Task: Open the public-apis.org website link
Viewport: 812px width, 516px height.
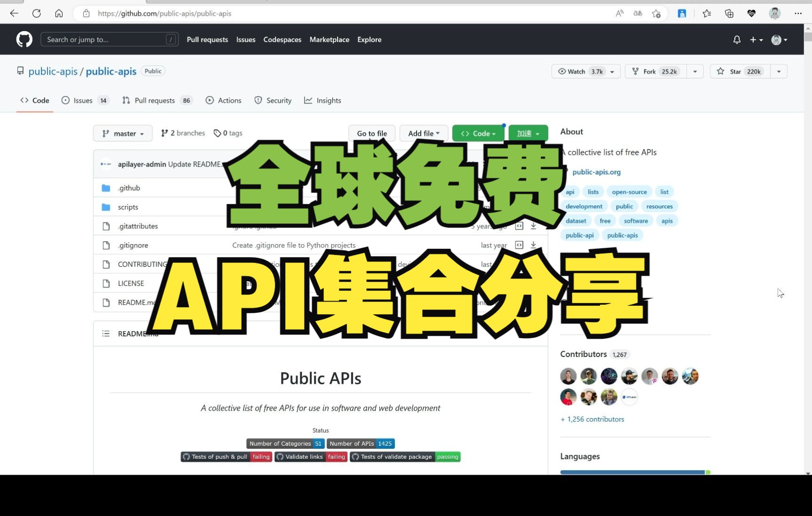Action: click(596, 172)
